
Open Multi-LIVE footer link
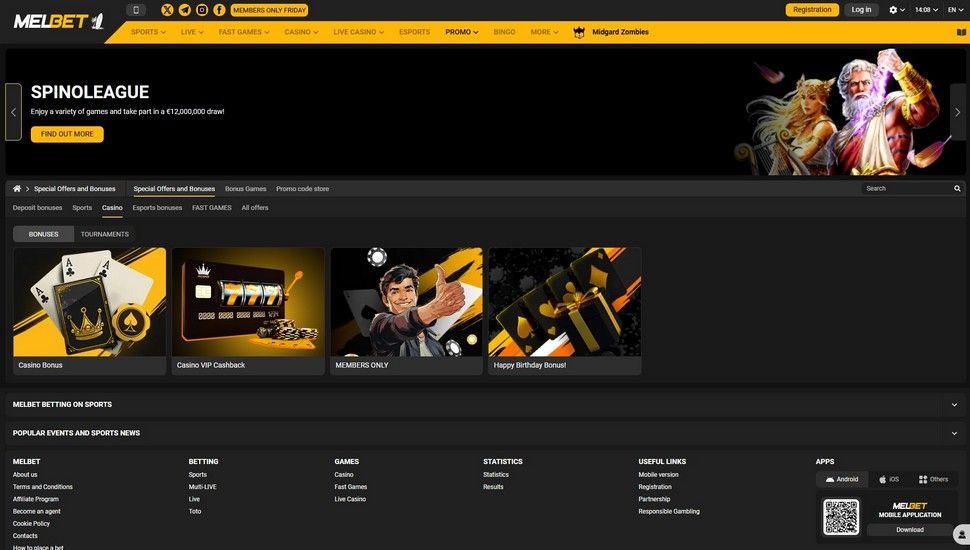[202, 487]
